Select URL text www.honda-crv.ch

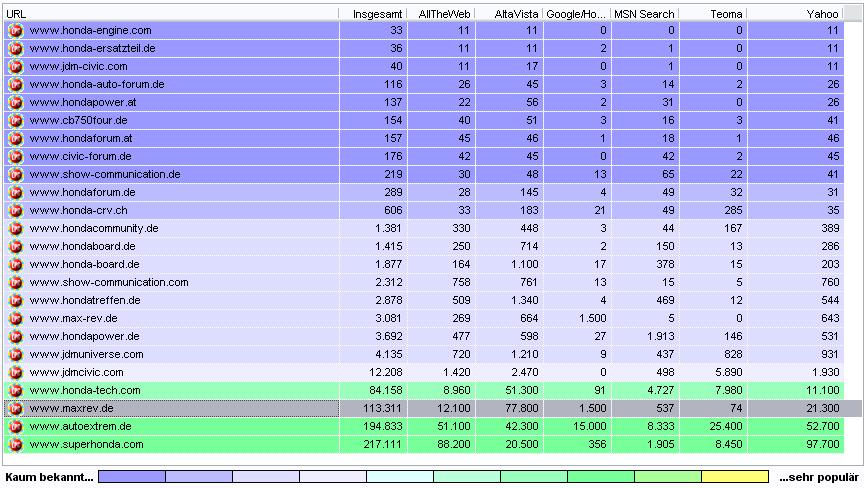point(78,211)
